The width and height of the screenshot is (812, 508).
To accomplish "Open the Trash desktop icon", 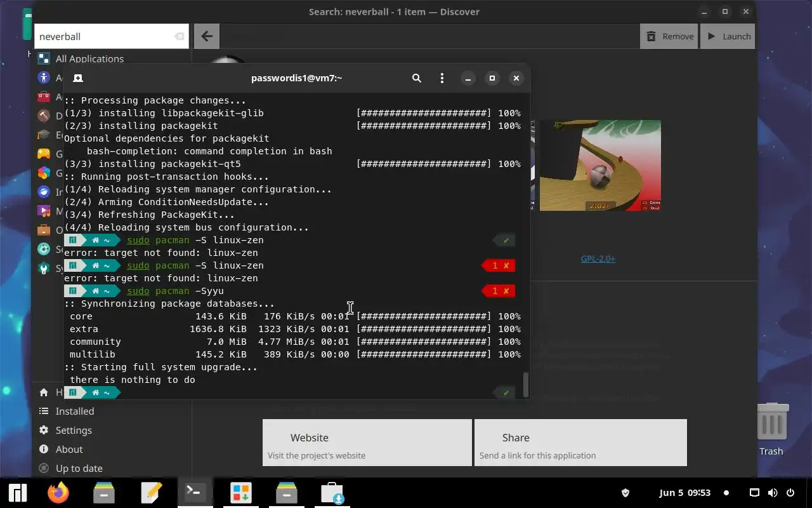I will click(x=771, y=429).
